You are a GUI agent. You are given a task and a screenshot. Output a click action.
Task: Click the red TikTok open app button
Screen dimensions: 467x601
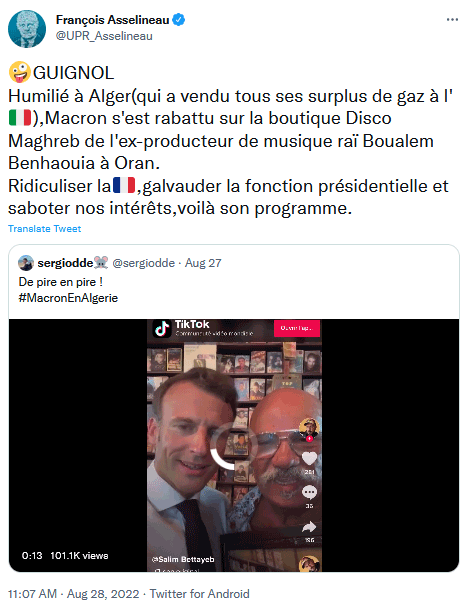297,328
